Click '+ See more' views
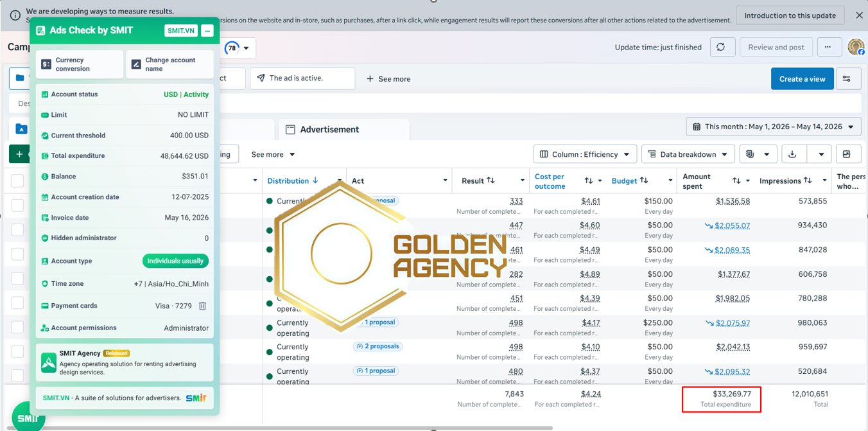 (388, 79)
